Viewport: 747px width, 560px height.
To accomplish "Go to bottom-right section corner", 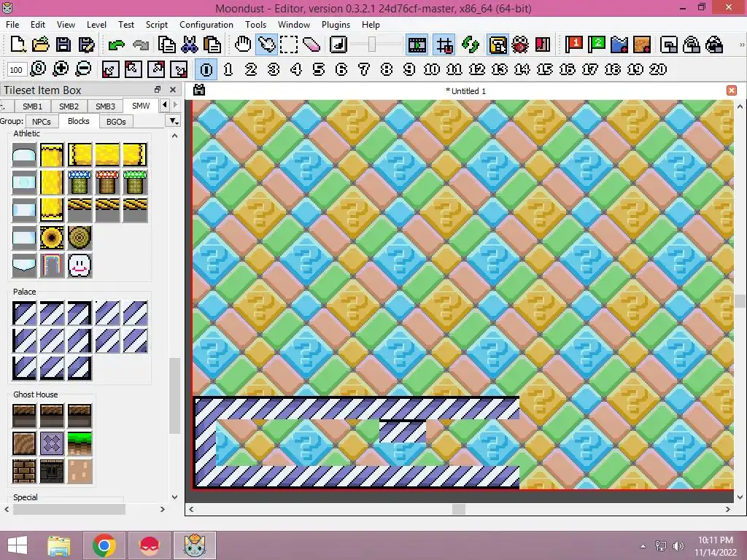I will coord(179,69).
